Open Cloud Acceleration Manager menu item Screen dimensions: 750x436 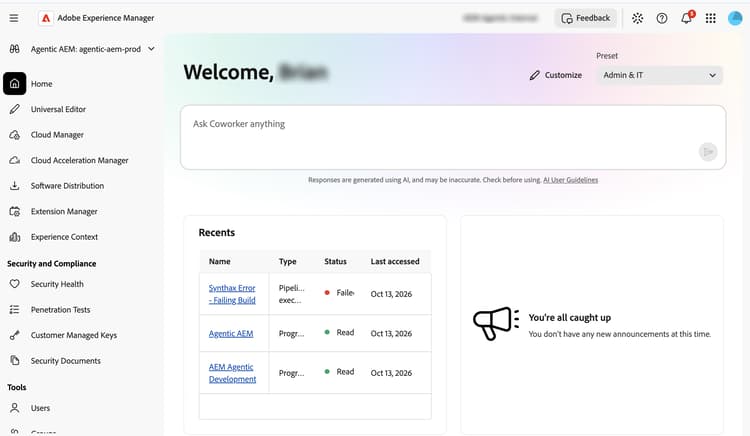click(81, 160)
